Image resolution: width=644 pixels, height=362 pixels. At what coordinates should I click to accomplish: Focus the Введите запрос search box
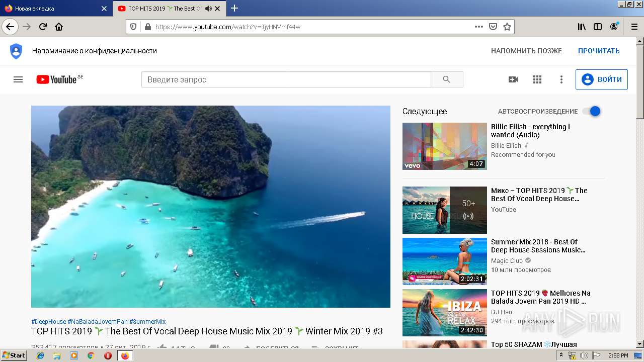coord(286,79)
